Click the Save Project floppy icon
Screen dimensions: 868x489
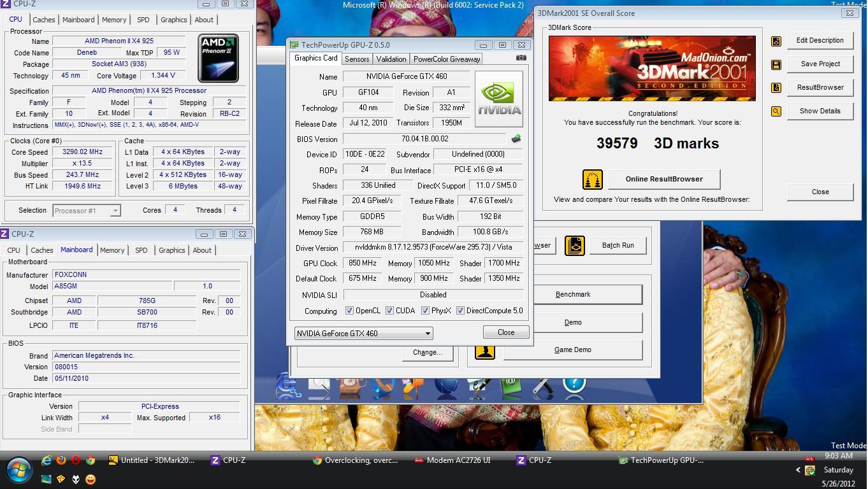click(x=776, y=64)
